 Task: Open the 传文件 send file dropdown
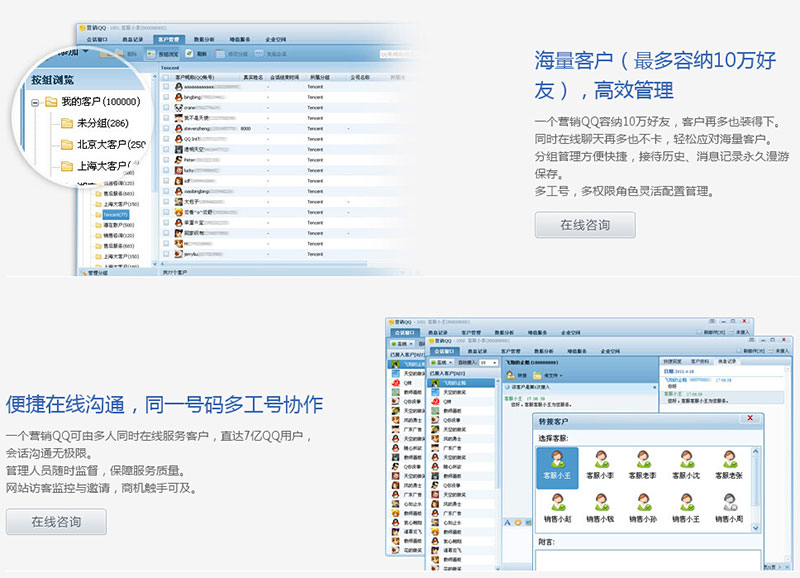pyautogui.click(x=547, y=375)
